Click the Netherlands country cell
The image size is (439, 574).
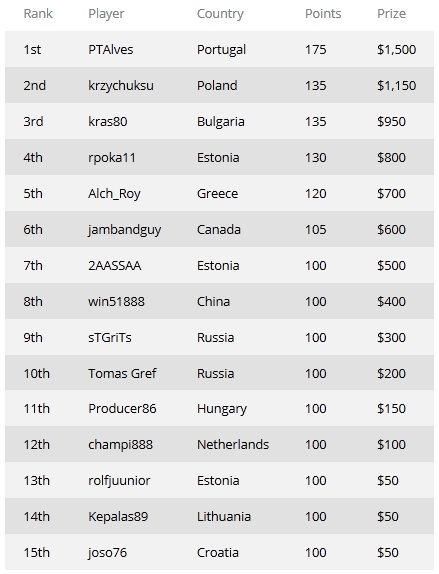click(x=233, y=444)
